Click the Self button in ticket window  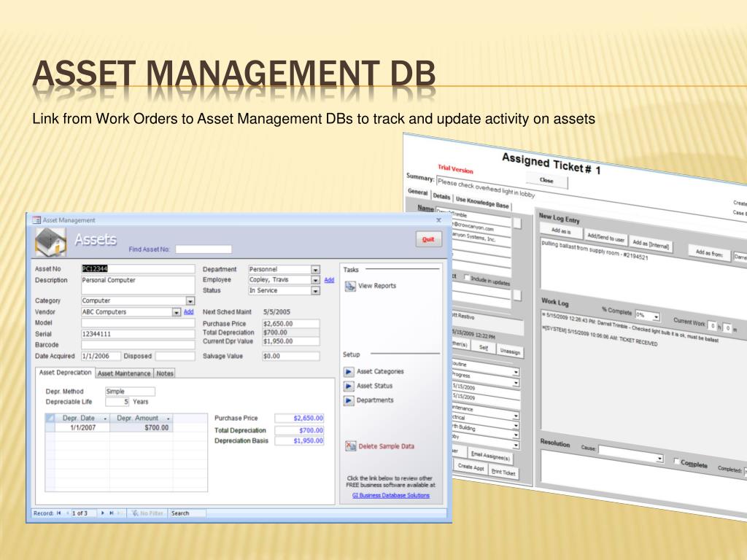[x=484, y=347]
